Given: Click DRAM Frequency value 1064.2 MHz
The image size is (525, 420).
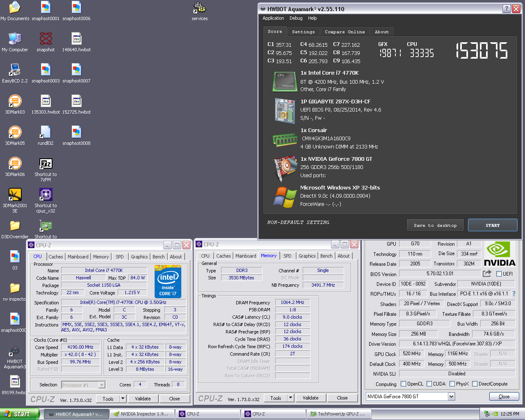Looking at the screenshot, I should (x=292, y=302).
